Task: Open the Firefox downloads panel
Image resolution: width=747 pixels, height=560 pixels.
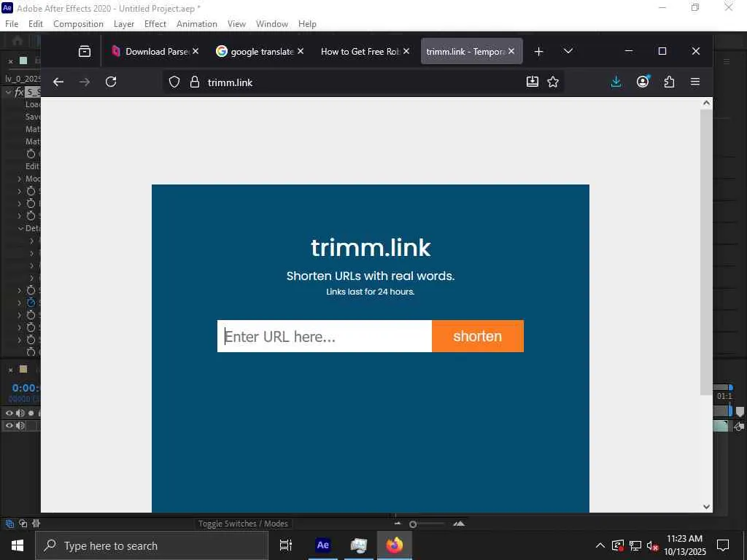Action: pos(616,82)
